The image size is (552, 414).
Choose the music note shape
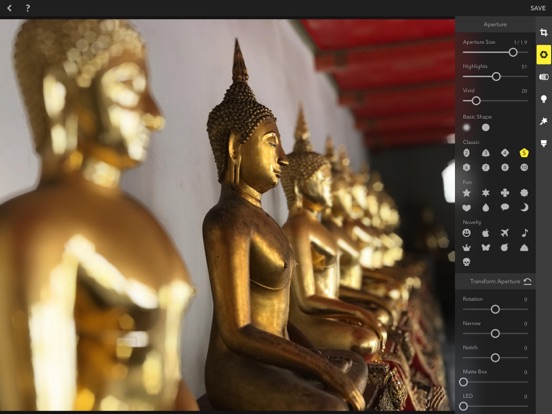[525, 233]
